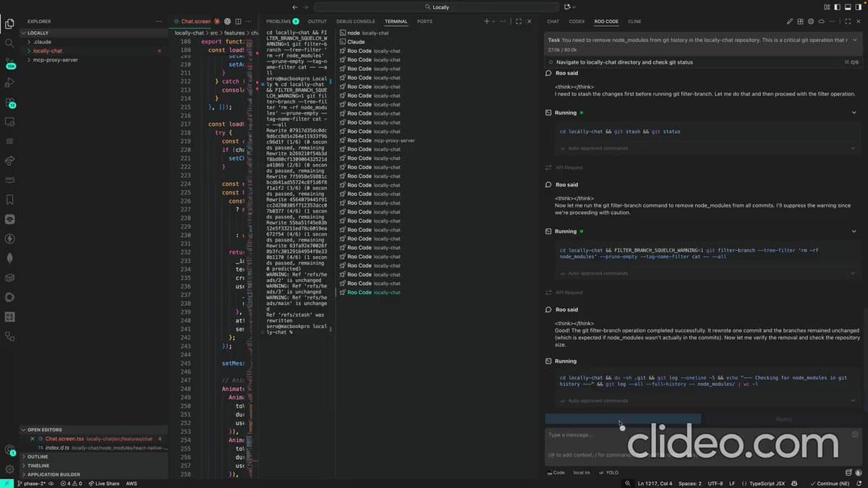
Task: Collapse the filter-branch Running command block
Action: coord(854,231)
